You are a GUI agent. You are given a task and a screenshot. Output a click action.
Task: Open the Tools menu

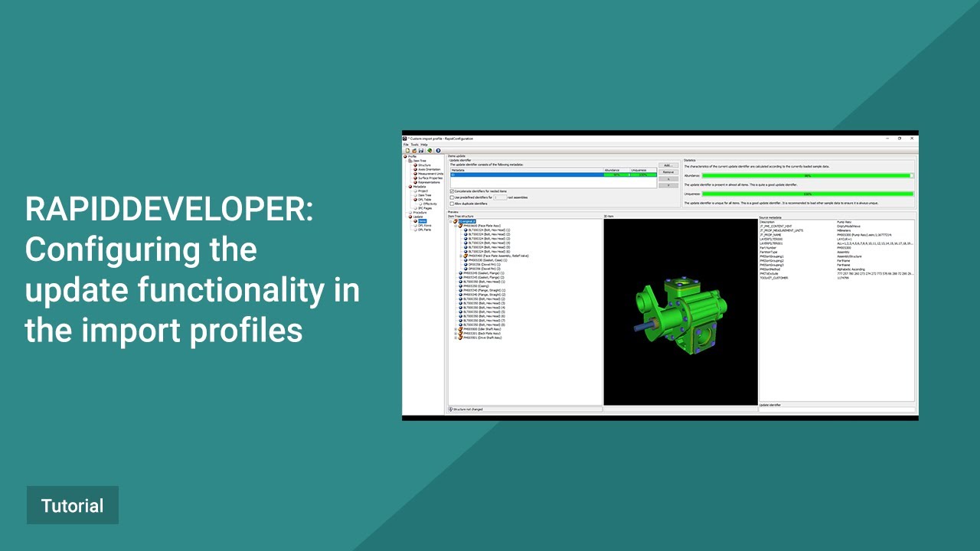tap(414, 145)
